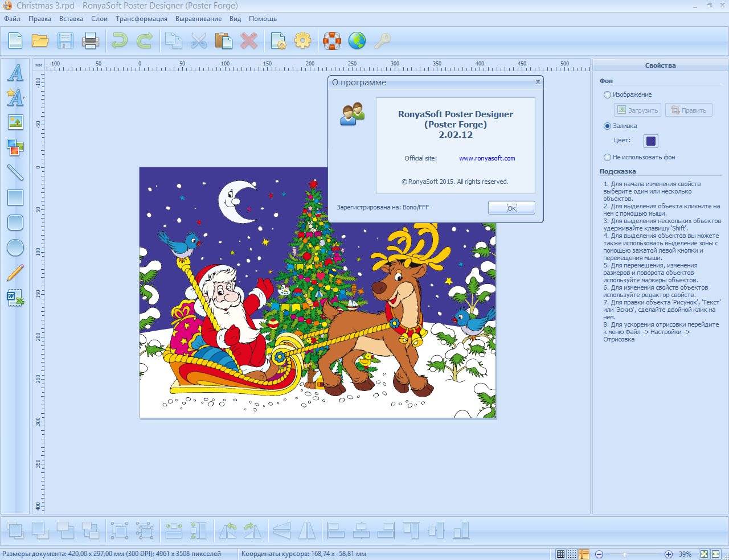Viewport: 729px width, 560px height.
Task: Open the Выравнивание menu
Action: 199,19
